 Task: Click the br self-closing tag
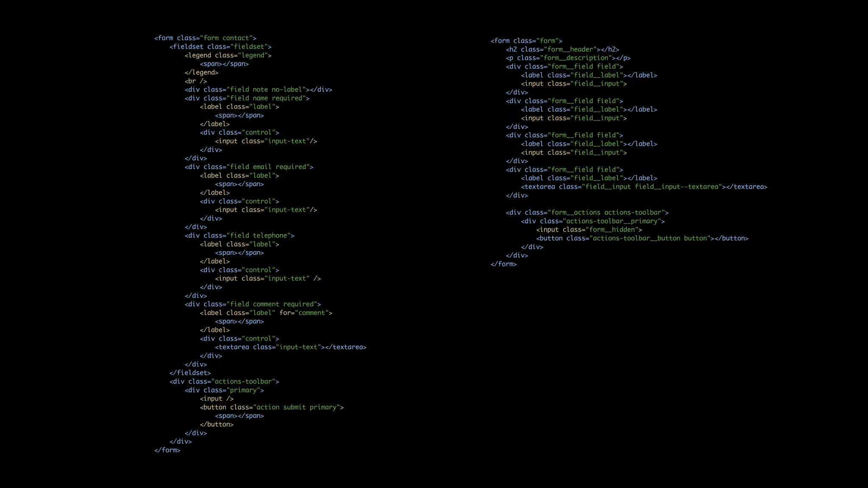pyautogui.click(x=195, y=81)
